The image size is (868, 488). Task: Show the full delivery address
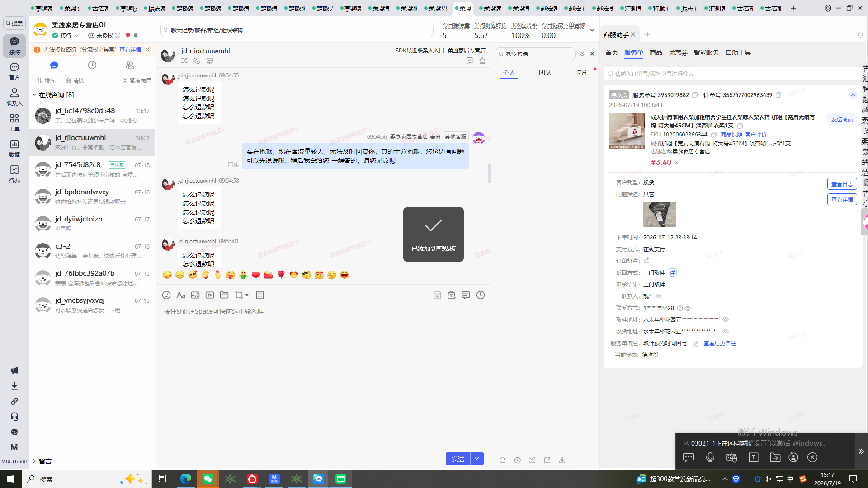[726, 331]
